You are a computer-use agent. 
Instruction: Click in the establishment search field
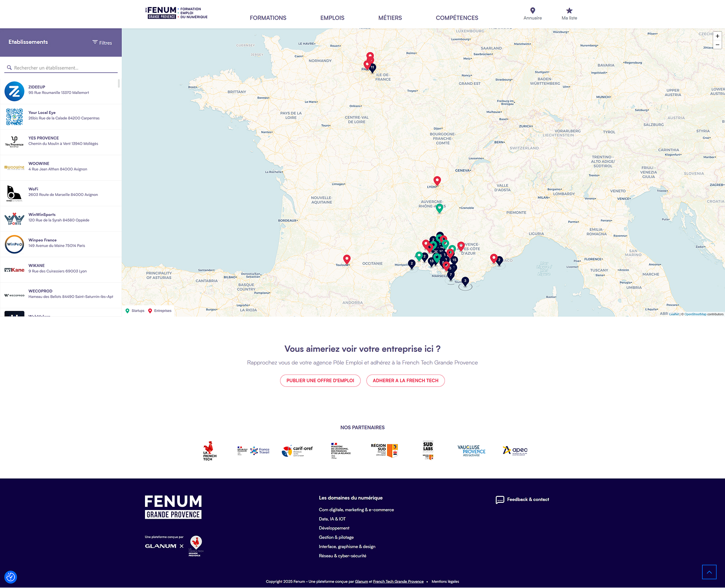(63, 68)
